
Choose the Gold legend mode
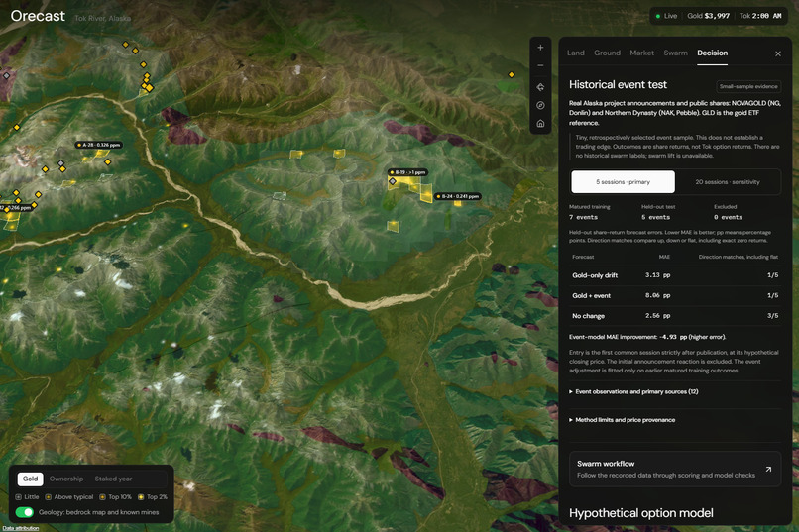click(x=30, y=479)
